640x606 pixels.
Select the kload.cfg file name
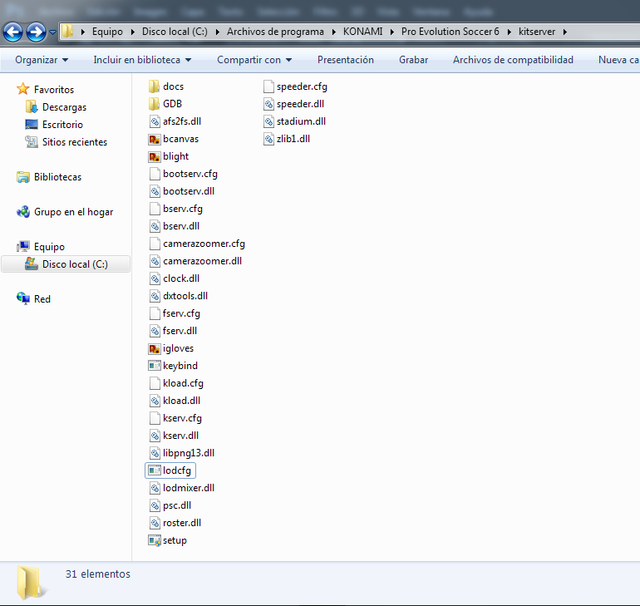point(183,384)
